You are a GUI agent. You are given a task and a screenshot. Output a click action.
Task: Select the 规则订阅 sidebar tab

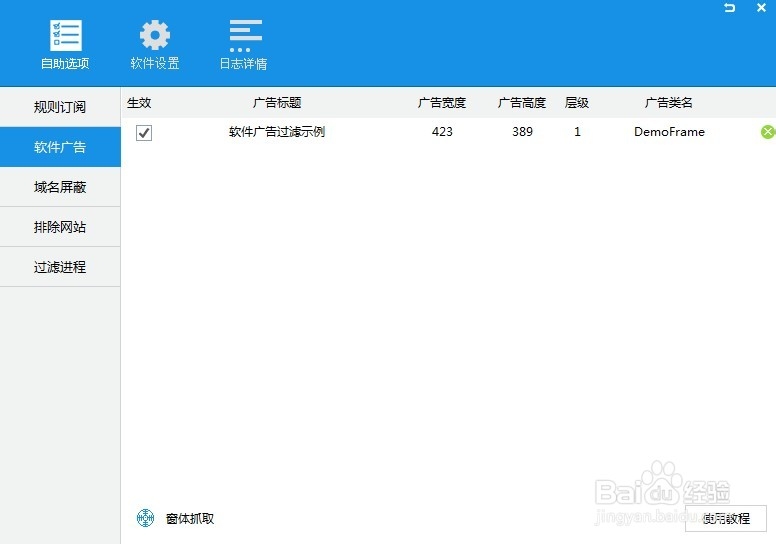click(x=60, y=107)
